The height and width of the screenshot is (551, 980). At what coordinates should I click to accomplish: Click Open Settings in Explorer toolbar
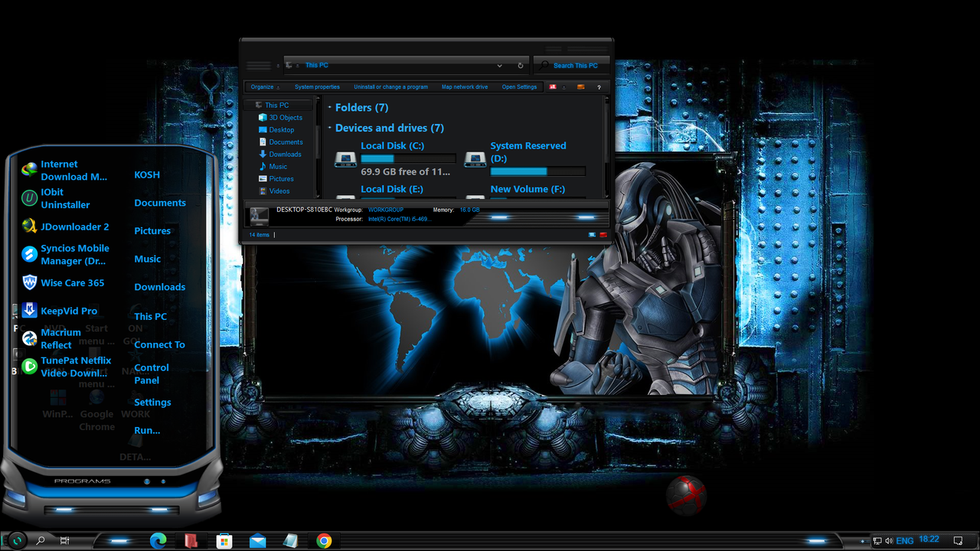(x=519, y=87)
